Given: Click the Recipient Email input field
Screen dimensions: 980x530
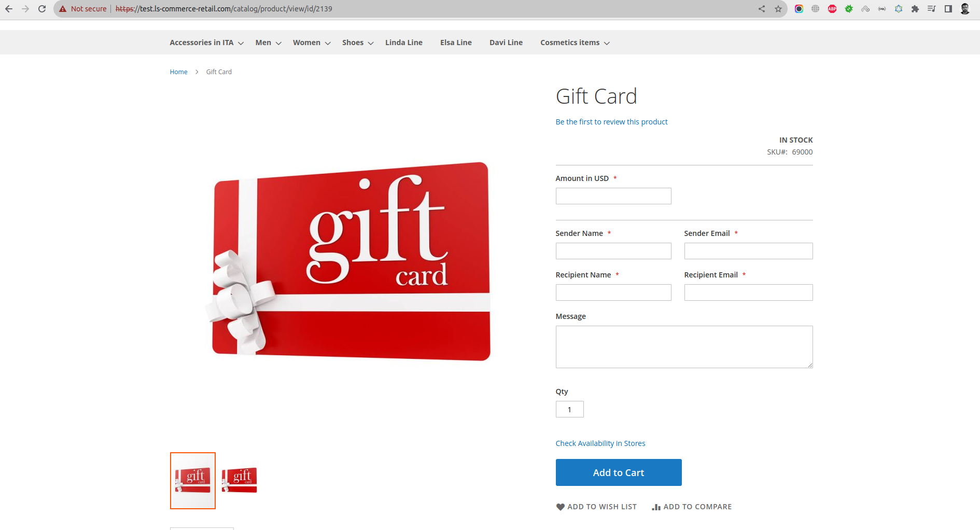Looking at the screenshot, I should pyautogui.click(x=748, y=292).
